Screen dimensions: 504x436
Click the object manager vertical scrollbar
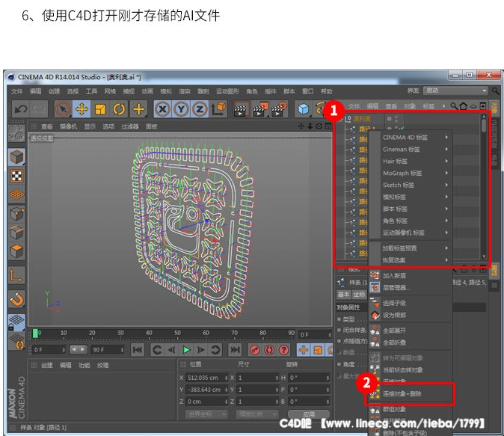[x=484, y=186]
